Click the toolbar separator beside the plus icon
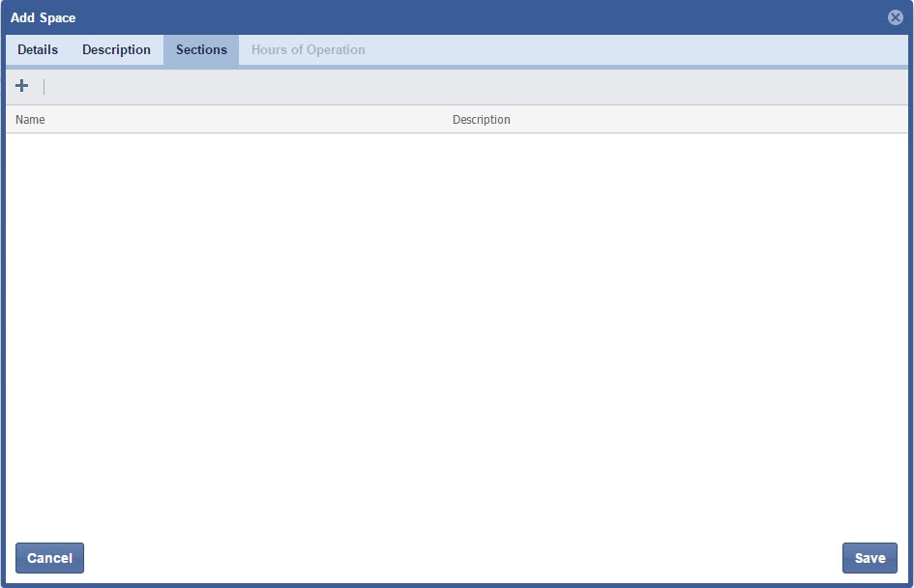This screenshot has height=588, width=914. (x=44, y=87)
